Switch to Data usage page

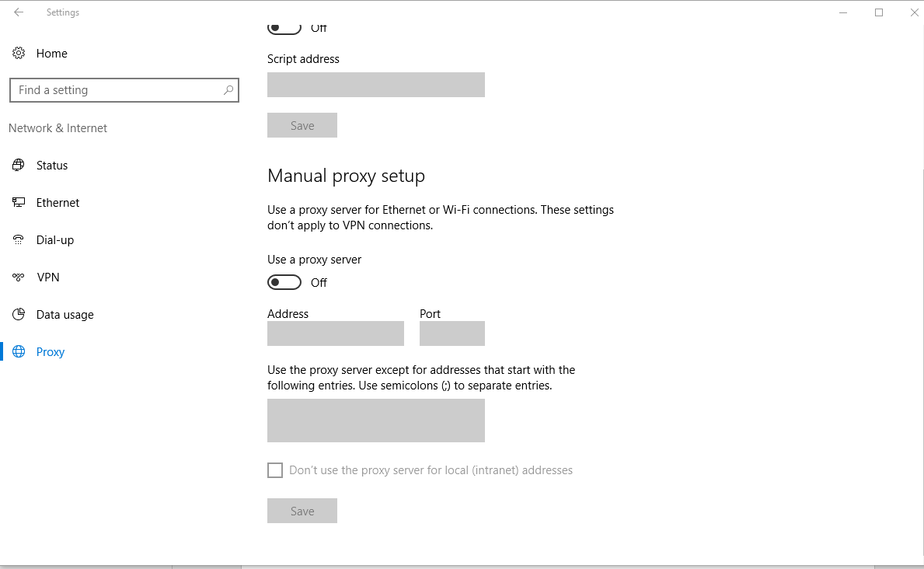coord(65,314)
